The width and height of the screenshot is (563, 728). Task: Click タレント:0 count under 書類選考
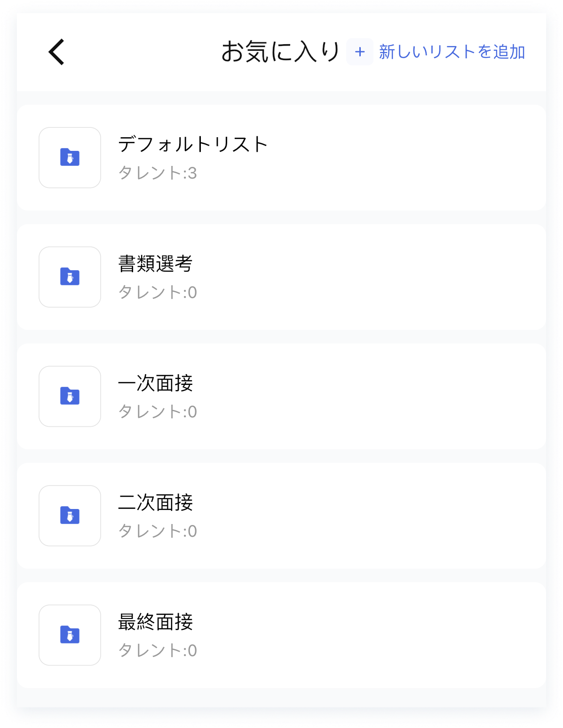tap(158, 292)
